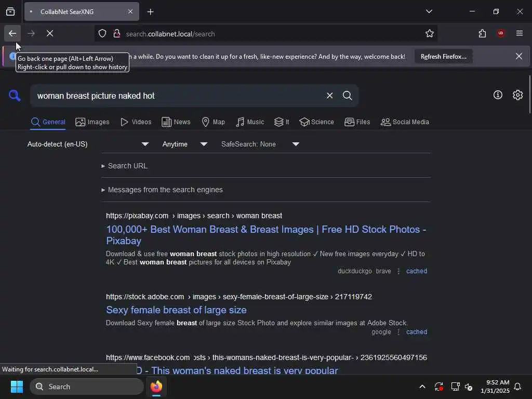Viewport: 532px width, 399px height.
Task: Open the clock showing 9:52 AM
Action: click(x=495, y=387)
